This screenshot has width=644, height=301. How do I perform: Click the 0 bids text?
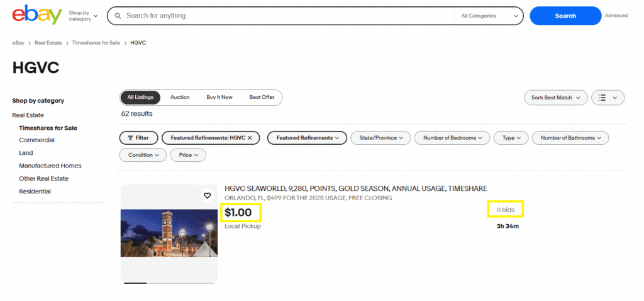(505, 210)
